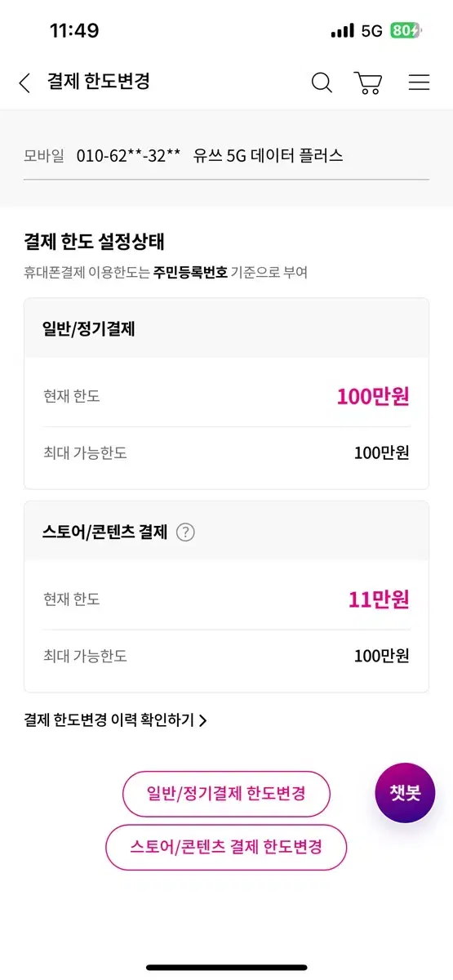Viewport: 453px width, 980px height.
Task: Tap the 일반/정기결제 section header
Action: 226,328
